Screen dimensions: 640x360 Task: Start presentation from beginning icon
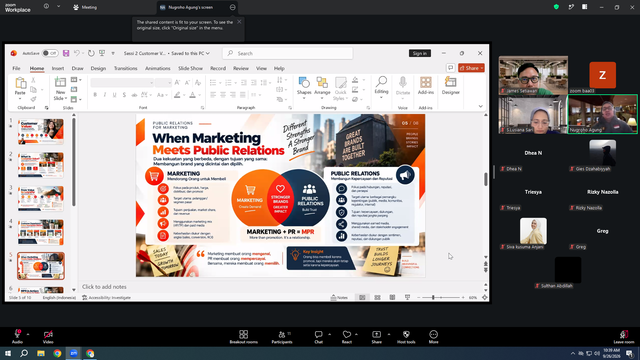102,53
